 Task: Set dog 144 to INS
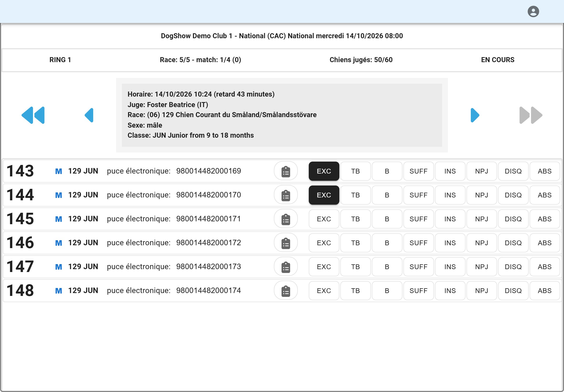[x=450, y=195]
